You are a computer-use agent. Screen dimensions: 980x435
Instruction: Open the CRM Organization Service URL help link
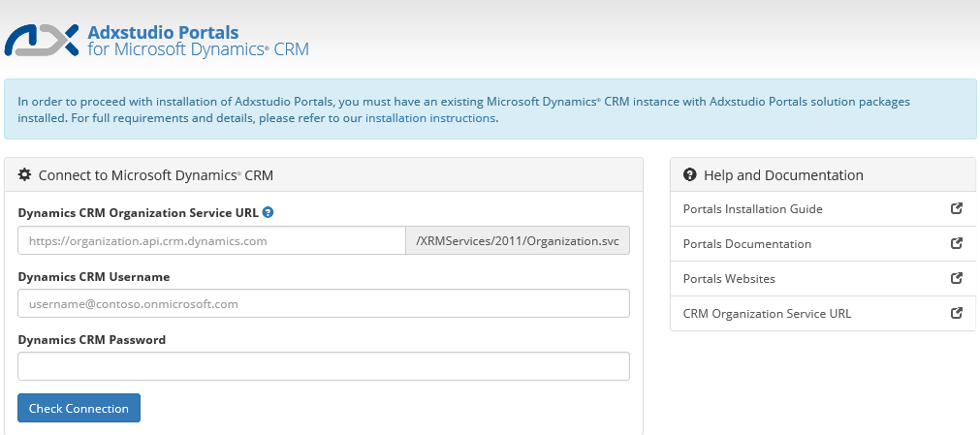click(x=767, y=314)
